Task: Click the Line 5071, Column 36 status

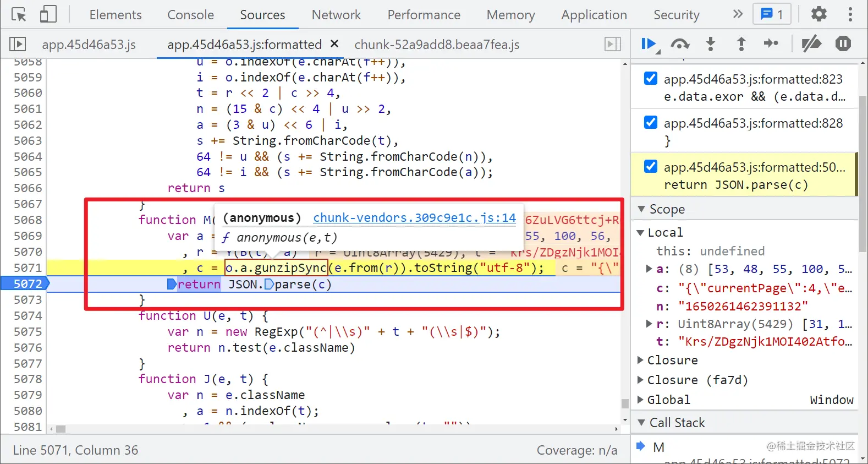Action: 75,450
